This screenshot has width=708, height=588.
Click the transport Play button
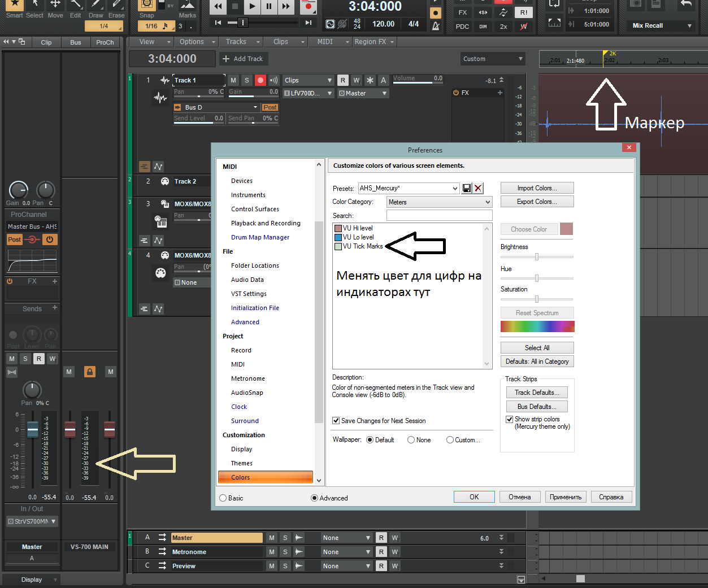tap(252, 7)
